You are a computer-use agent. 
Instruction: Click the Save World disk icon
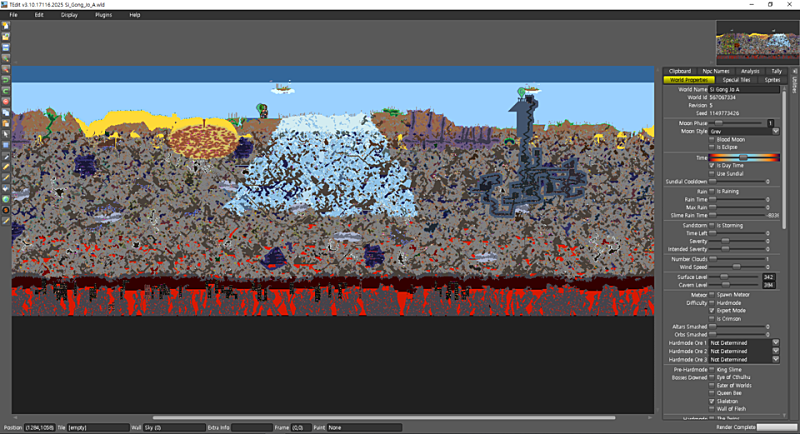click(6, 47)
